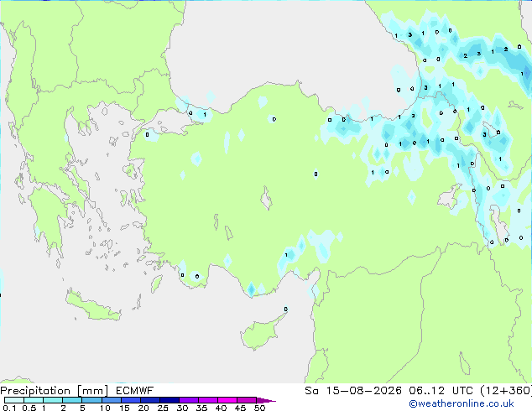Select the 2–5 mm legend color swatch

coord(72,400)
